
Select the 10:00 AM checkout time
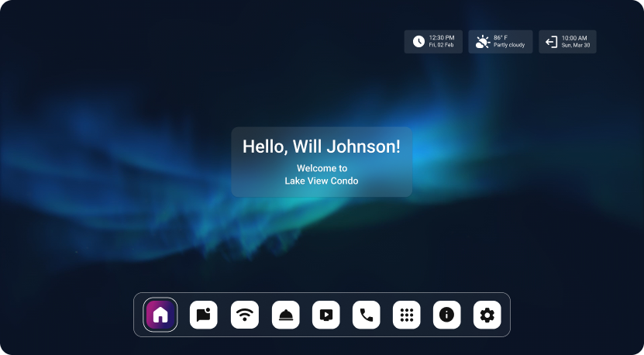tap(574, 37)
